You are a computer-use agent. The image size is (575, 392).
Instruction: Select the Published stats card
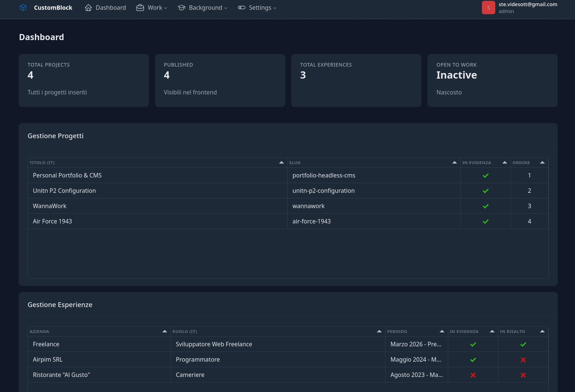(x=220, y=81)
